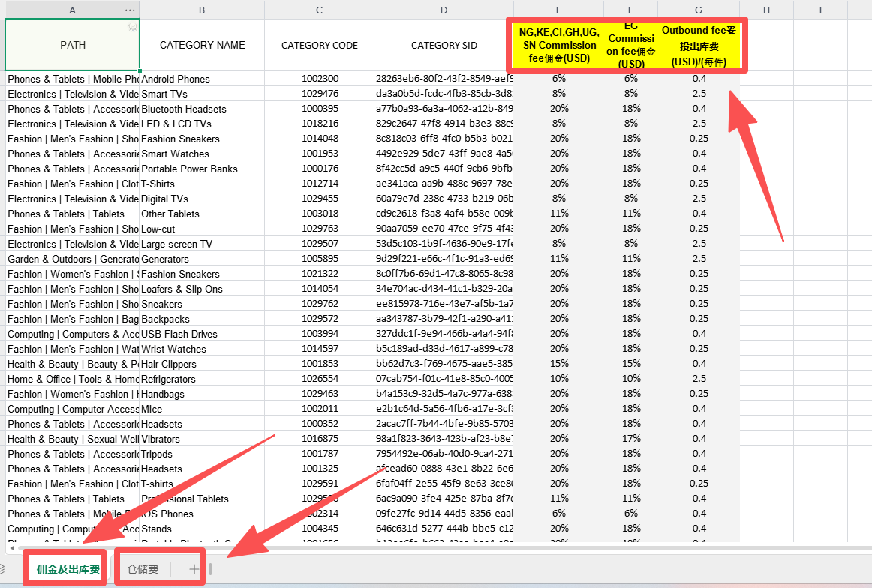Select the Refrigerators cell
Screen dimensions: 872x588
[x=202, y=379]
